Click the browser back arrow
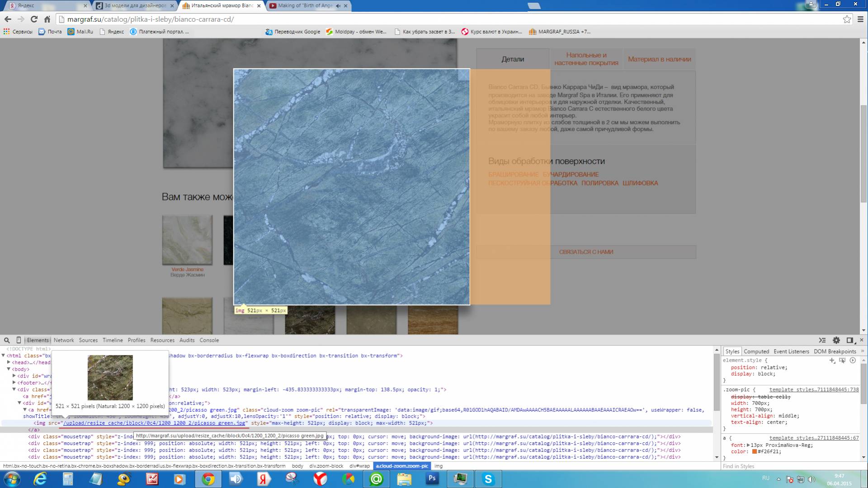This screenshot has width=868, height=488. (8, 19)
